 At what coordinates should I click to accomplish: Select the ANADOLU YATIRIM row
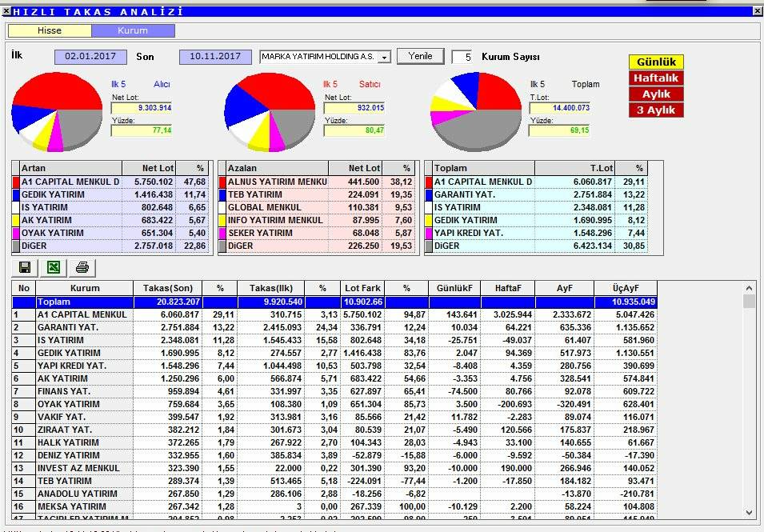pos(334,494)
